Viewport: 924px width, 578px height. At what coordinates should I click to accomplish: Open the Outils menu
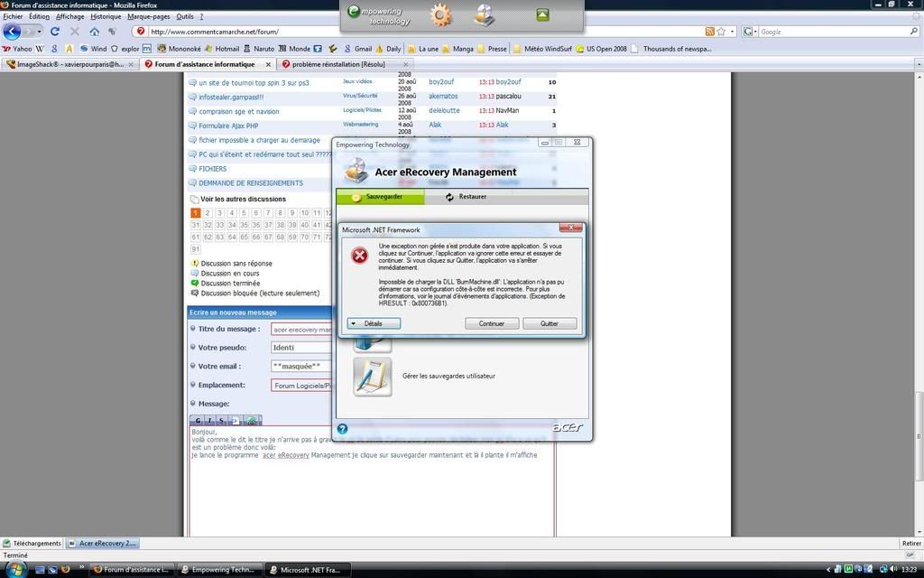(184, 16)
